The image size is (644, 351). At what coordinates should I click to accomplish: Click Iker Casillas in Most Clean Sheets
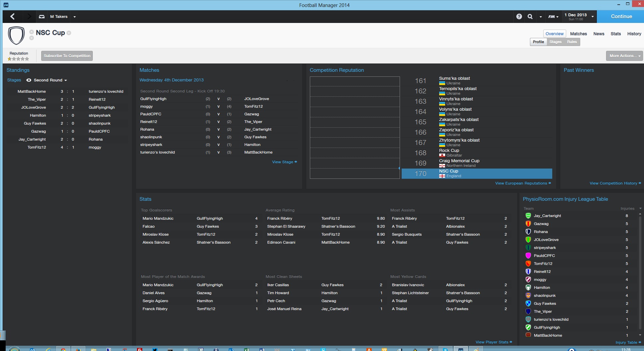click(278, 285)
